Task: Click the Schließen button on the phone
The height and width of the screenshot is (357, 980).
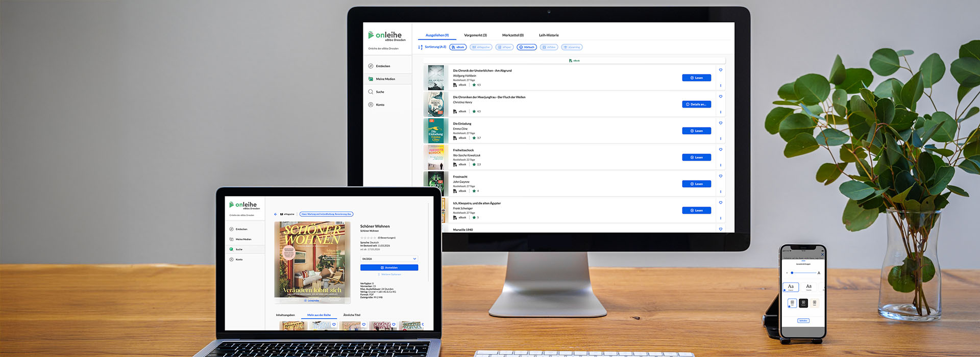Action: tap(803, 321)
